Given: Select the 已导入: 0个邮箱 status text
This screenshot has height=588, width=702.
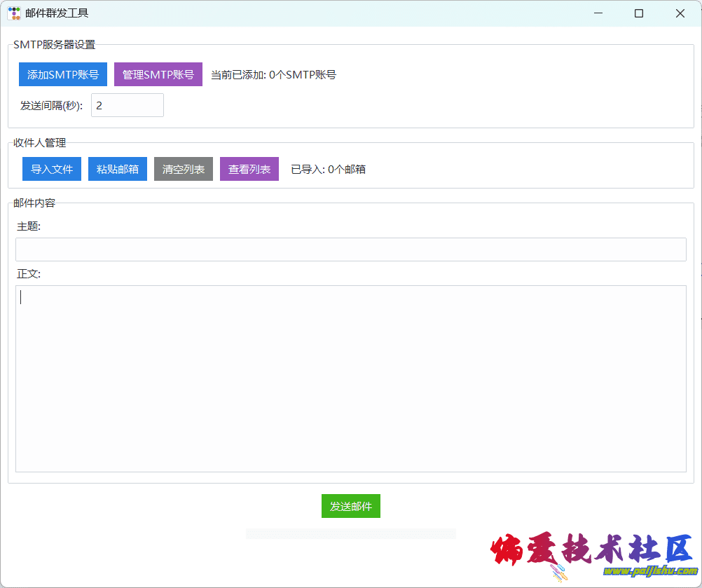Looking at the screenshot, I should tap(328, 170).
